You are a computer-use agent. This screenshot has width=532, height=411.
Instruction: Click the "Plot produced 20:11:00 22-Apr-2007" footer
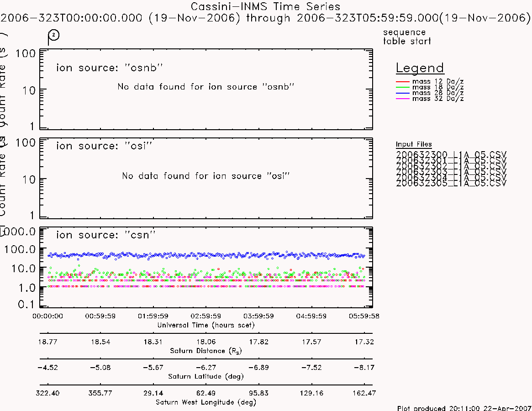click(x=464, y=408)
